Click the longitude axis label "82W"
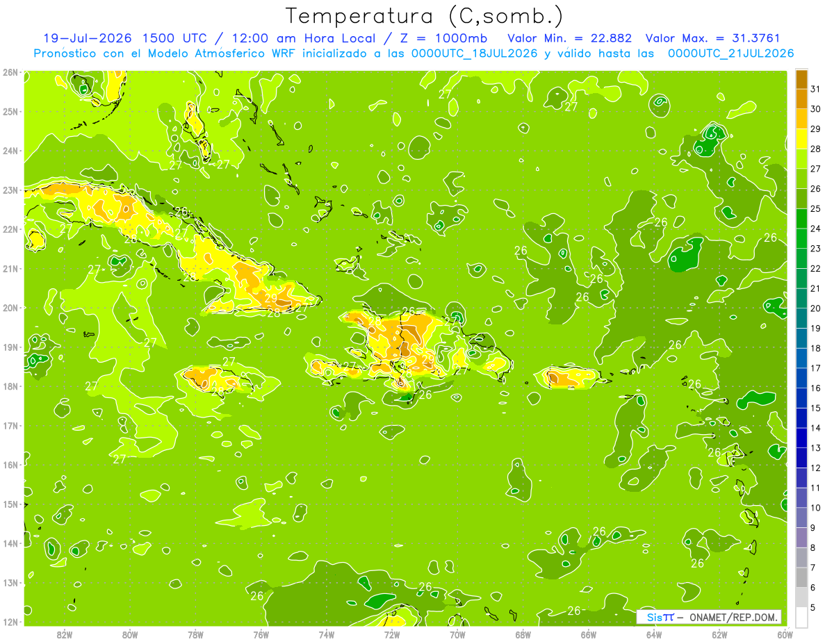 [x=64, y=634]
